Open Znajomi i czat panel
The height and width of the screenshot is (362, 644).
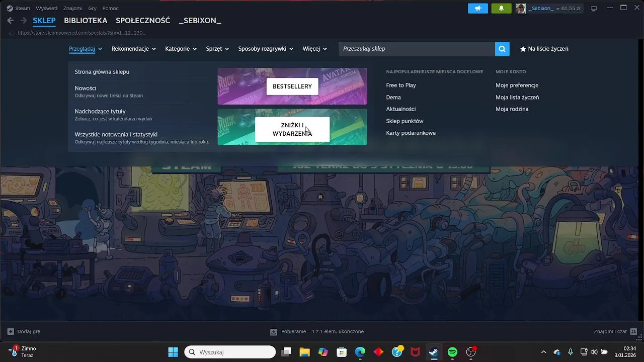coord(615,331)
